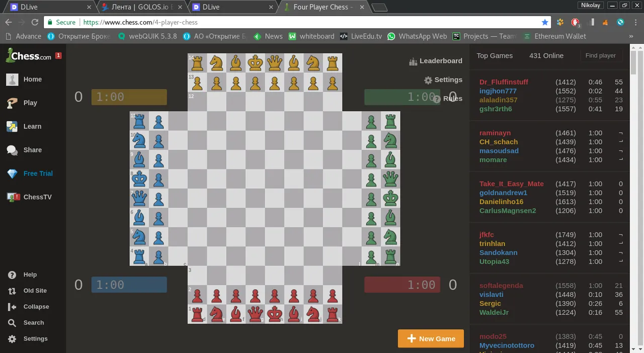This screenshot has height=353, width=644.
Task: Select the Top Games tab
Action: 495,56
